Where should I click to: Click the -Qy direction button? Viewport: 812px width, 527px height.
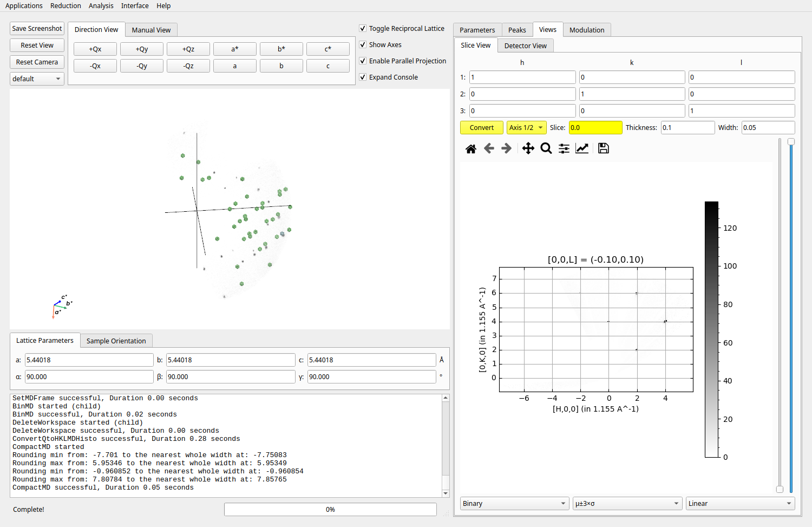point(142,66)
